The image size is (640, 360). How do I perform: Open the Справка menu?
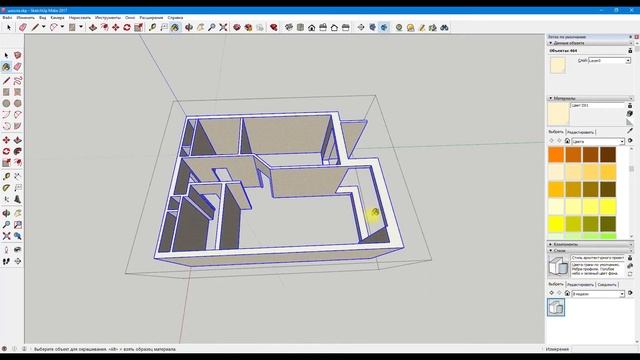(x=176, y=18)
